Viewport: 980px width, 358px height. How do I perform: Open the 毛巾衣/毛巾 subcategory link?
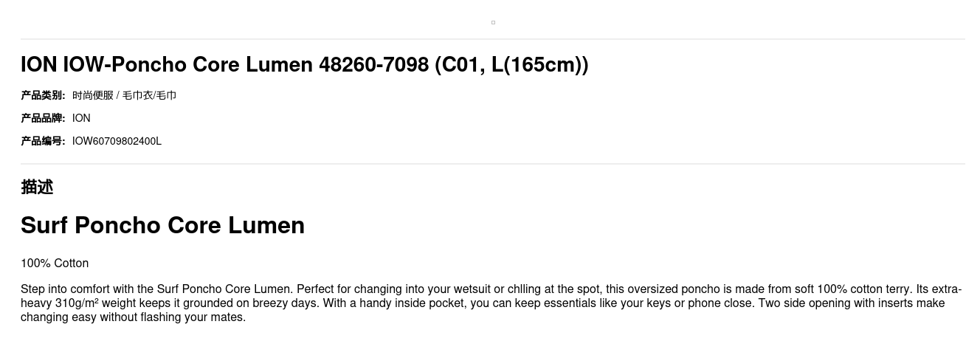(149, 95)
